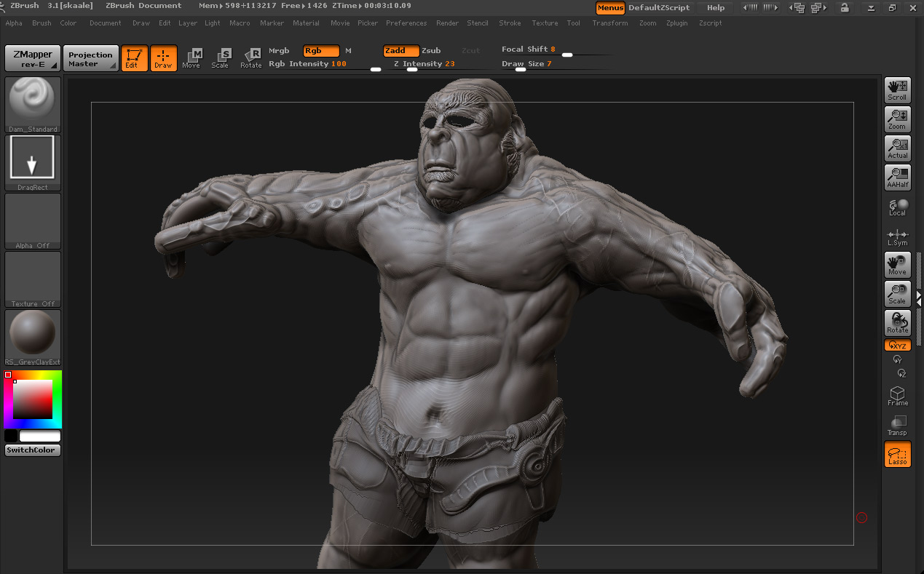Pick a color in the color picker square
The width and height of the screenshot is (924, 574).
click(x=33, y=399)
